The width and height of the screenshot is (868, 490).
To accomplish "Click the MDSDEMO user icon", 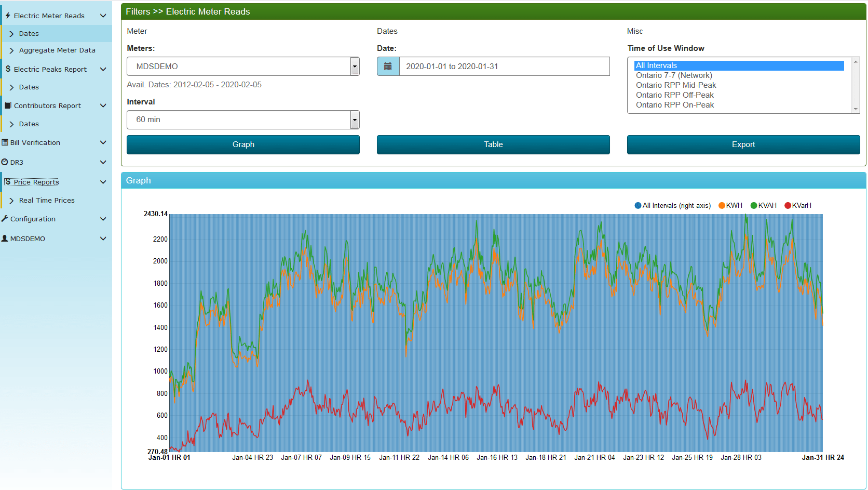I will pos(5,238).
